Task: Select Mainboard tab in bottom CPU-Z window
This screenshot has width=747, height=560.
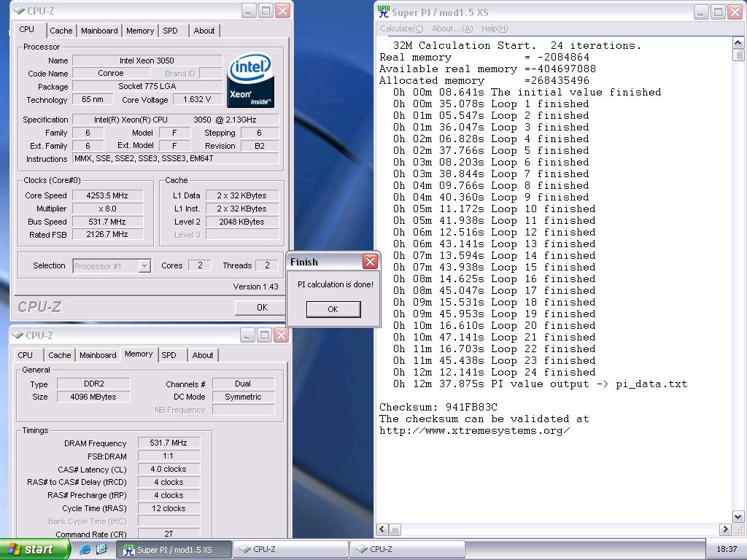Action: (x=98, y=355)
